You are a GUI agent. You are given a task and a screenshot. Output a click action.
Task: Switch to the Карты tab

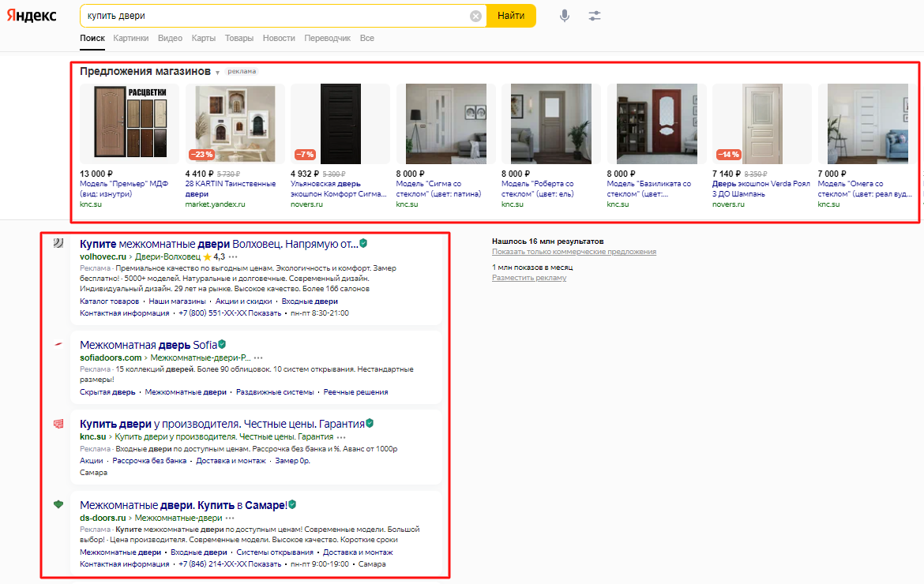pyautogui.click(x=203, y=38)
